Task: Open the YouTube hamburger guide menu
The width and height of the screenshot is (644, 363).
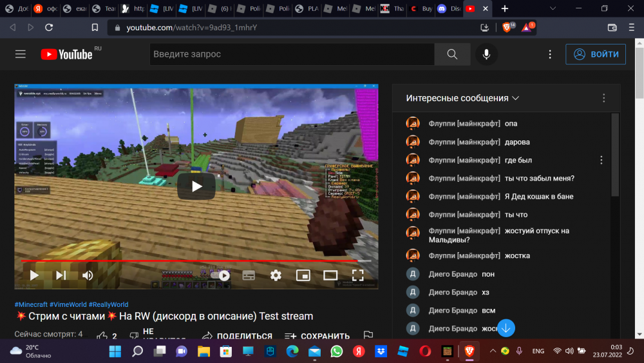Action: pos(21,54)
